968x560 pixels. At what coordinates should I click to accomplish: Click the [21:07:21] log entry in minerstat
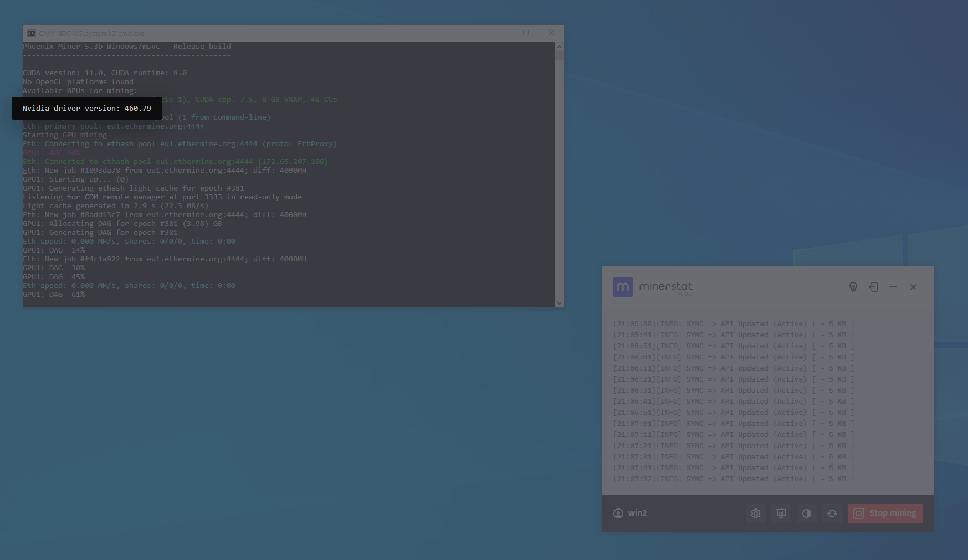[734, 446]
